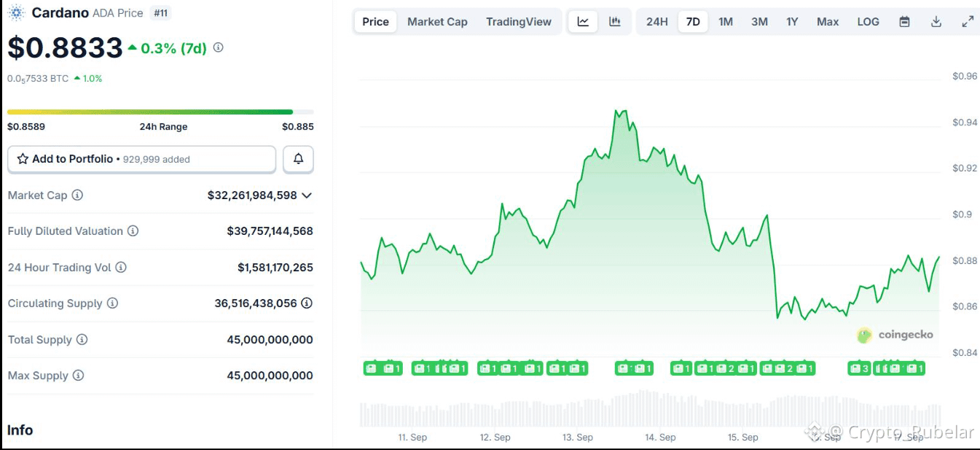Expand the Market Cap value chevron
980x450 pixels.
click(x=307, y=195)
